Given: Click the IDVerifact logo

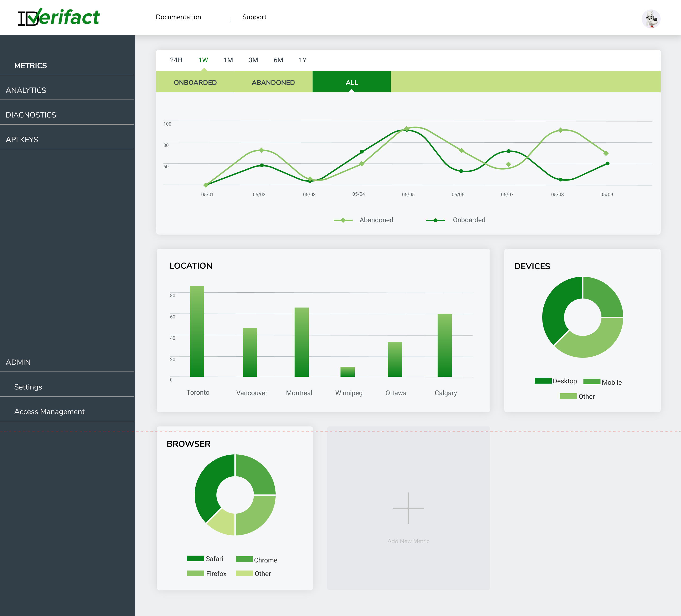Looking at the screenshot, I should [58, 17].
